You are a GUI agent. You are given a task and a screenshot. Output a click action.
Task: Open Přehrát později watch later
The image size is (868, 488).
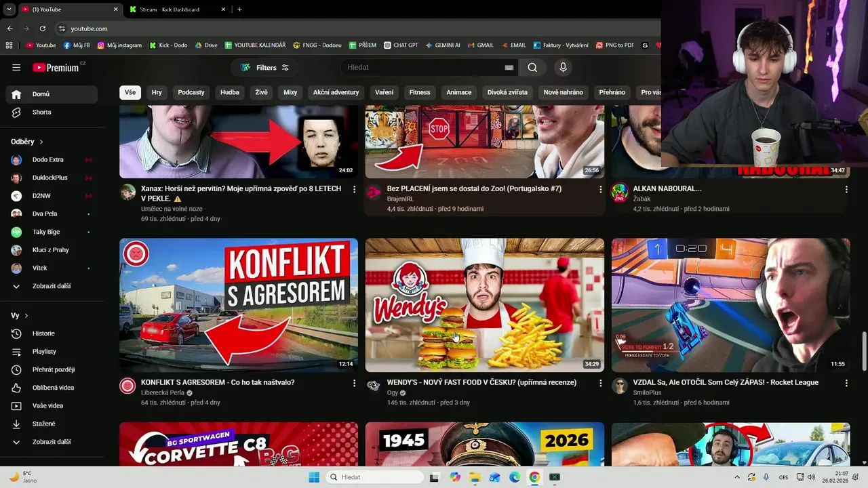tap(52, 369)
